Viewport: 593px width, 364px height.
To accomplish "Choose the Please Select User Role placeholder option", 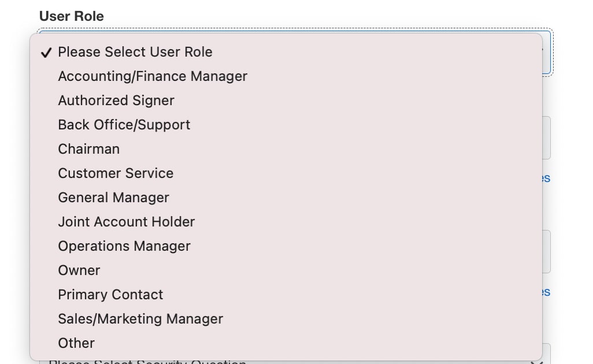I will [x=135, y=52].
